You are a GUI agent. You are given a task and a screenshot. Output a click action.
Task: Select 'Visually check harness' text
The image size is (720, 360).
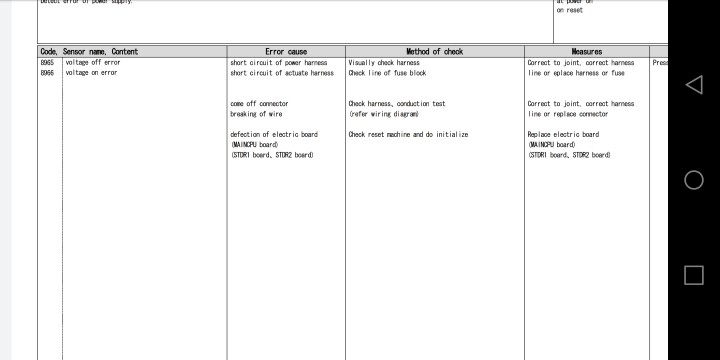click(384, 62)
